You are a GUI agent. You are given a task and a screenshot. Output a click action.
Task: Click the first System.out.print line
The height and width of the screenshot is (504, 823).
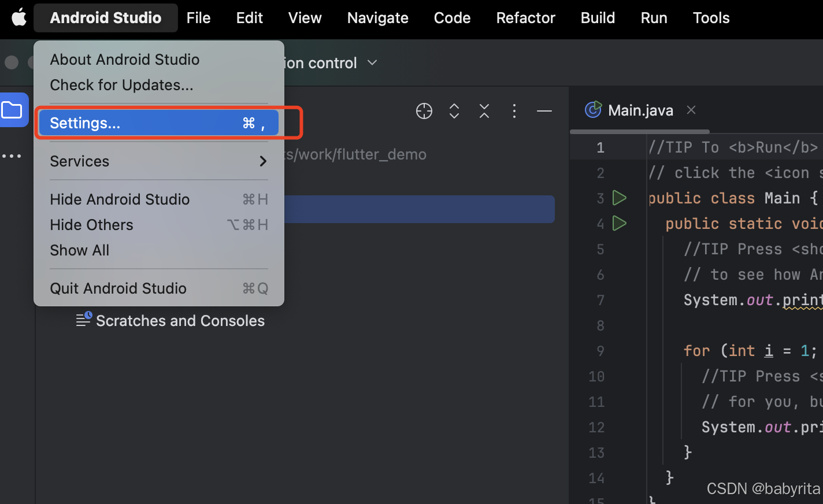(753, 300)
